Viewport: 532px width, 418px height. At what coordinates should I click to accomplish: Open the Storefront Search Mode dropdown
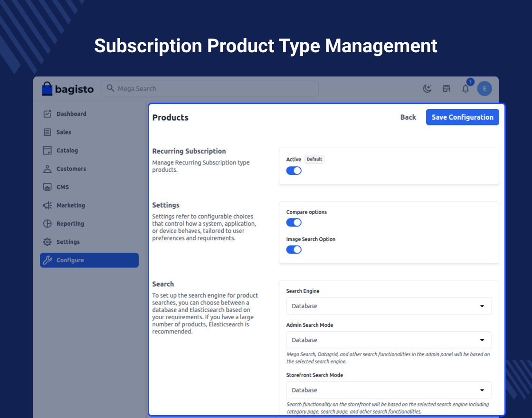(x=389, y=390)
